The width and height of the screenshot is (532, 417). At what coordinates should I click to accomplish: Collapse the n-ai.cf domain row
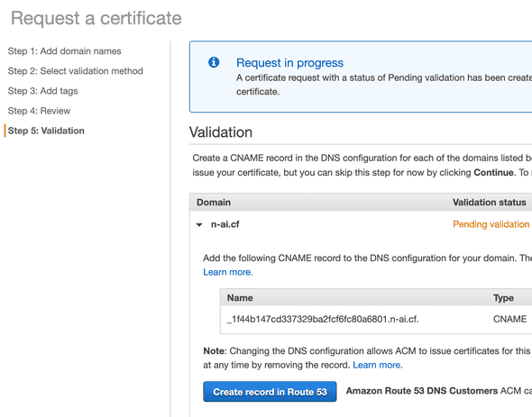[199, 224]
